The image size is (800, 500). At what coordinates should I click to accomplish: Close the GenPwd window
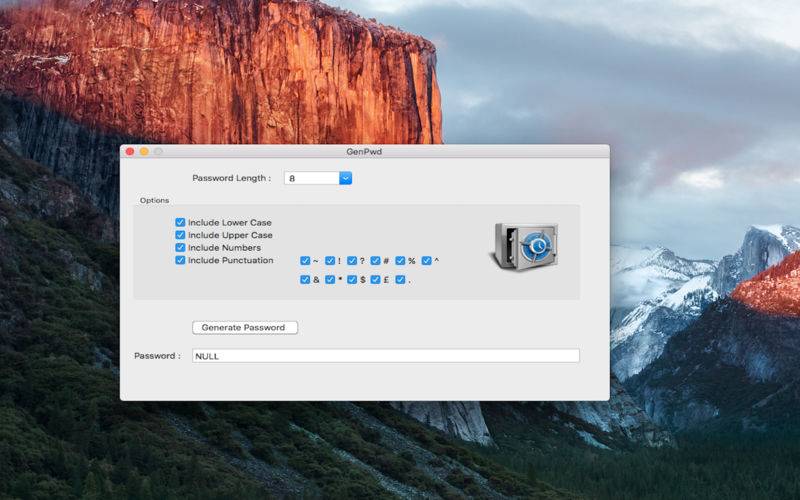pyautogui.click(x=130, y=152)
